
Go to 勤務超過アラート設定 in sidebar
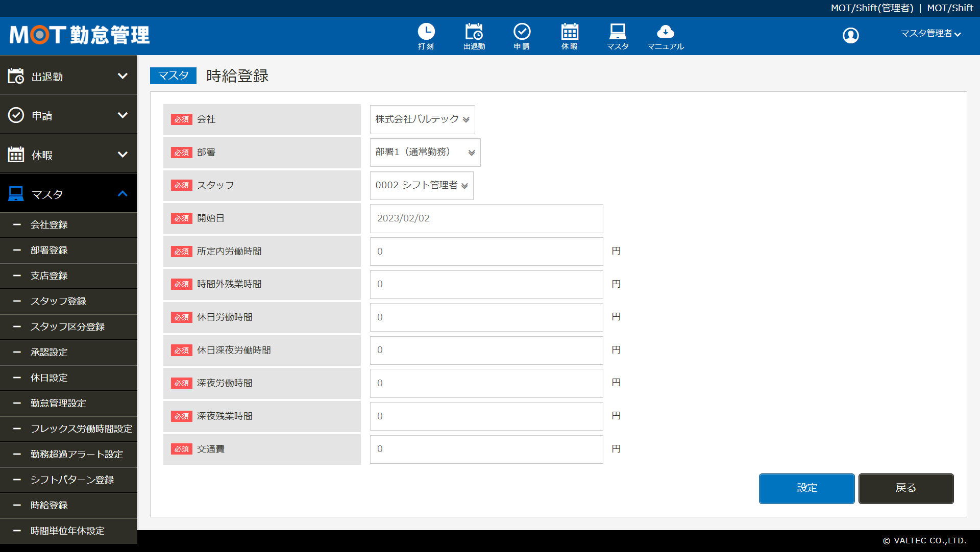(x=69, y=455)
